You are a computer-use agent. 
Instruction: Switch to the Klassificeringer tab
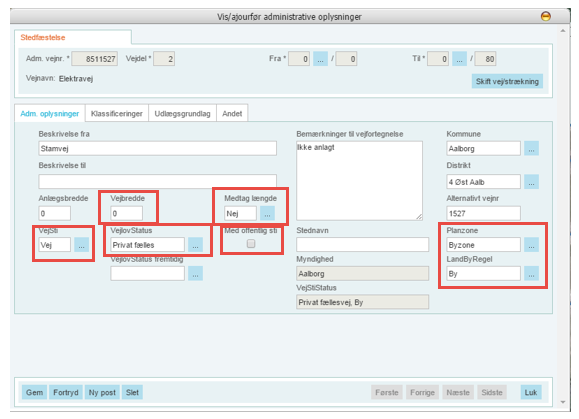(x=117, y=113)
